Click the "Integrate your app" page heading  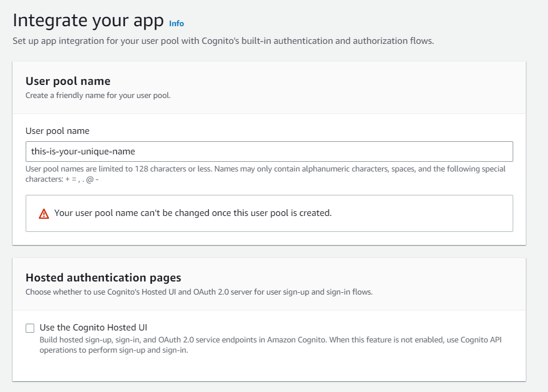pyautogui.click(x=88, y=21)
